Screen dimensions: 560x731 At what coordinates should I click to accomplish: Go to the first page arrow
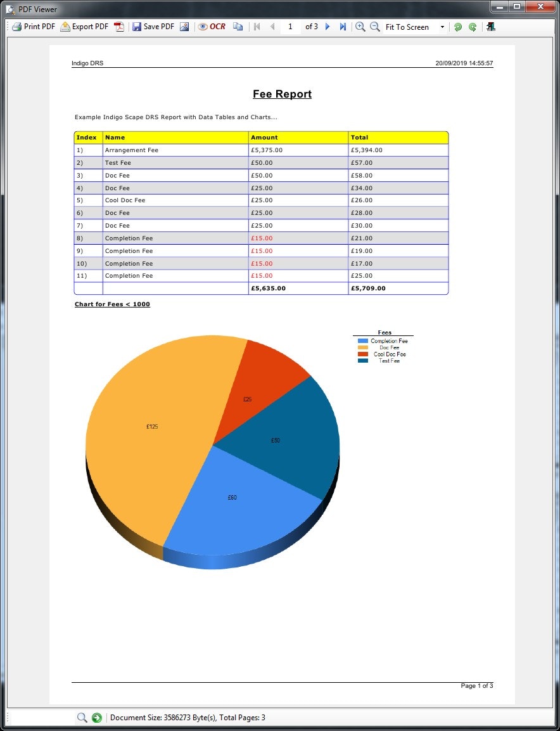click(256, 27)
